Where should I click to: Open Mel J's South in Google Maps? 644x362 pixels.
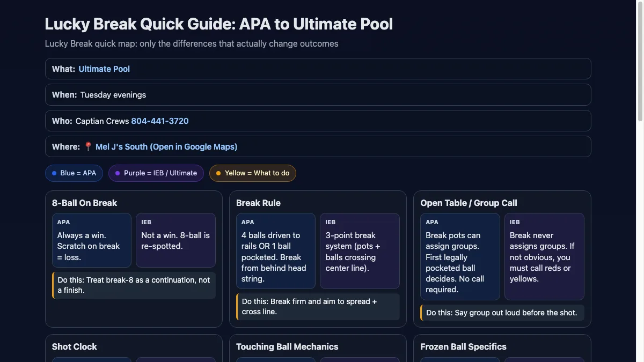click(166, 146)
